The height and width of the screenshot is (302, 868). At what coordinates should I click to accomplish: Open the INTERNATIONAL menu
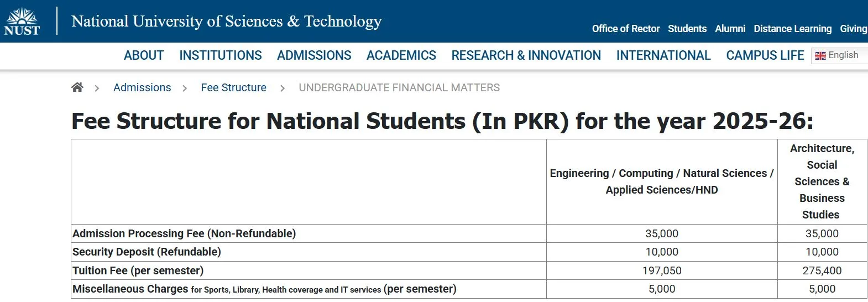(x=663, y=55)
